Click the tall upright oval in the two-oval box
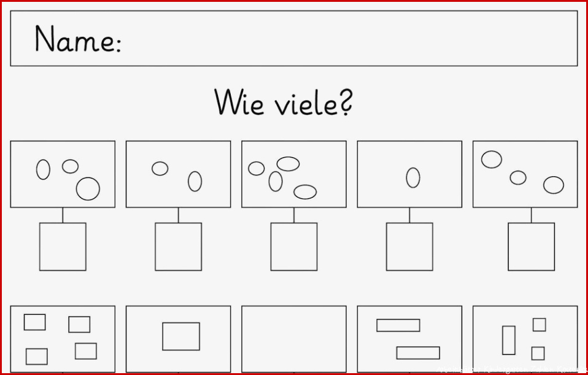Screen dimensions: 588x375 [195, 182]
